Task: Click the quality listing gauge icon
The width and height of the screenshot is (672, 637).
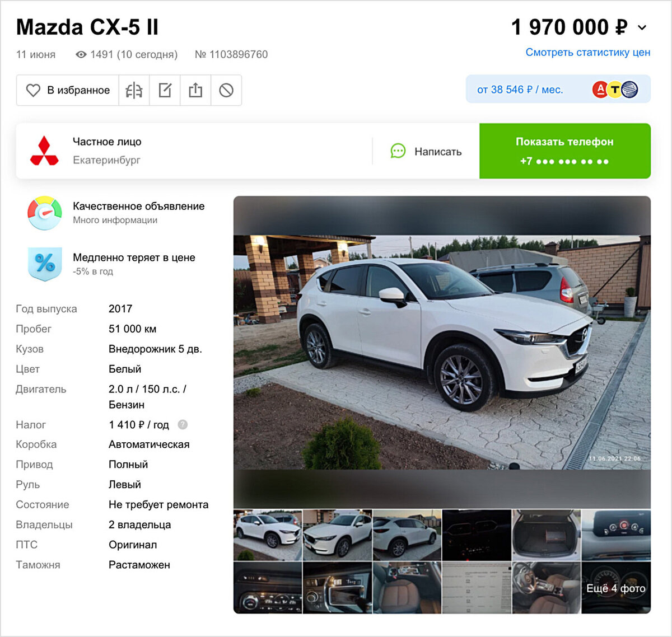Action: (45, 213)
